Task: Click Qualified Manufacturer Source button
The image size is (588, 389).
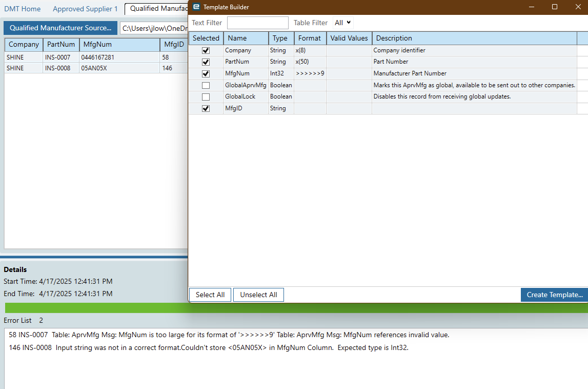Action: (x=60, y=28)
